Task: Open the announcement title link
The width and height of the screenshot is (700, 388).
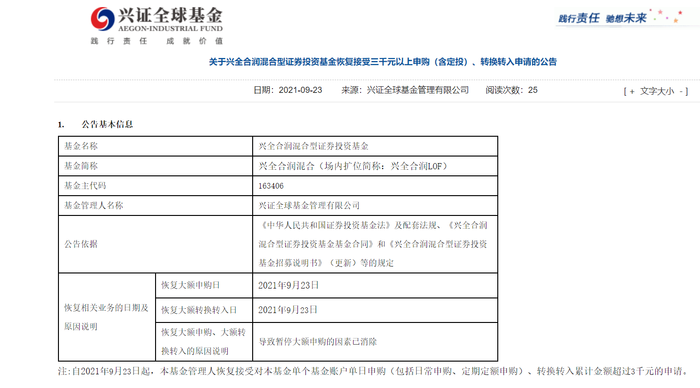Action: 383,62
